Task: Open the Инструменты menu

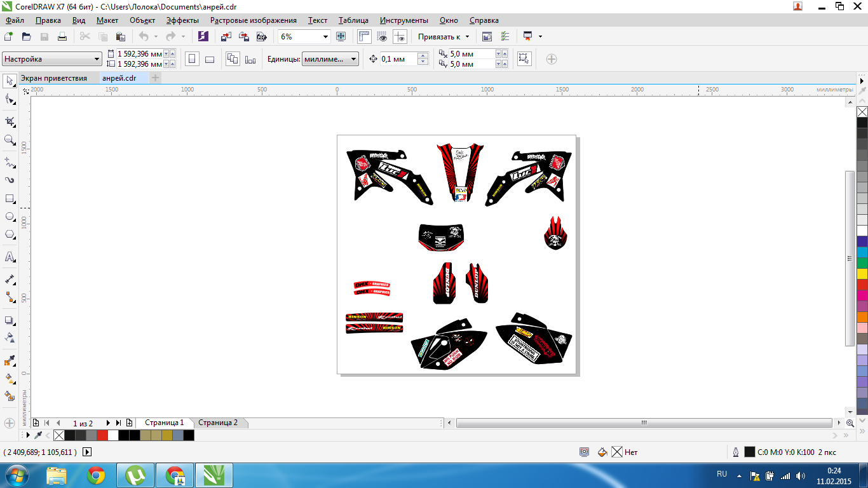Action: pyautogui.click(x=404, y=20)
